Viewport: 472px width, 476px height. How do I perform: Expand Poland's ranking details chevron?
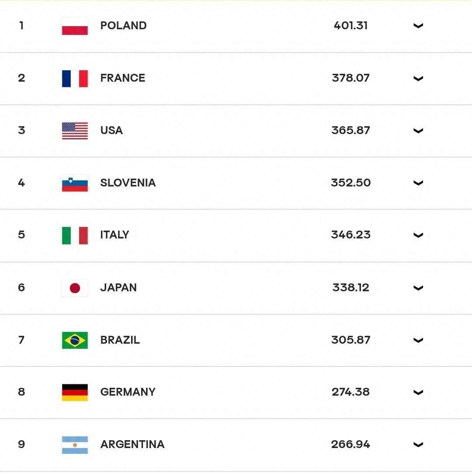(418, 26)
